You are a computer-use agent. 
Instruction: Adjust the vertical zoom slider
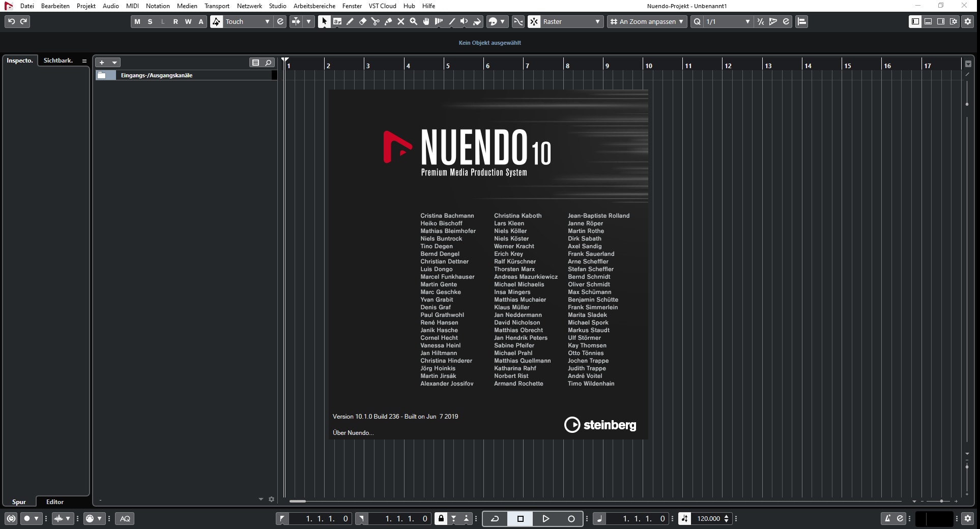[x=967, y=467]
